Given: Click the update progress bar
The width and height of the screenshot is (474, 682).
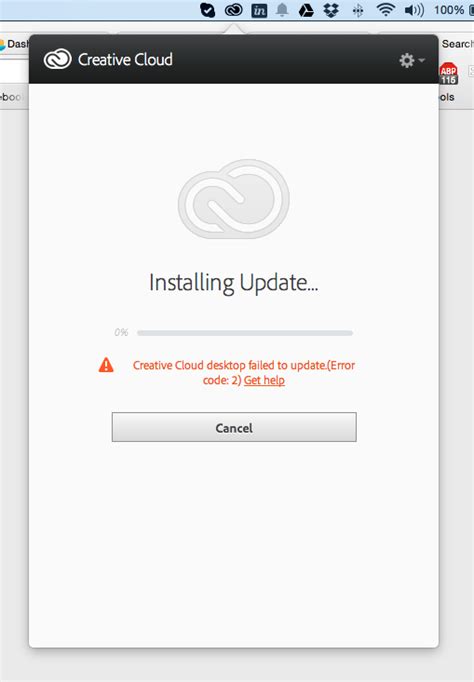Looking at the screenshot, I should click(245, 333).
